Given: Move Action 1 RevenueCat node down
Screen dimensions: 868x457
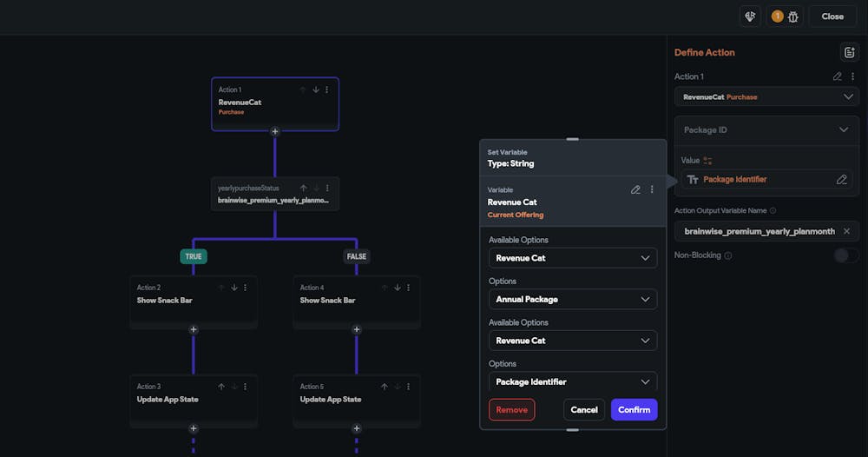Looking at the screenshot, I should [316, 89].
